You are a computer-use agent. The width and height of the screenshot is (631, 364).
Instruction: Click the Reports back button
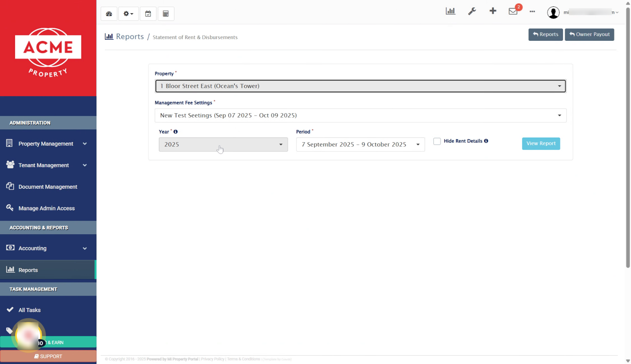[545, 34]
